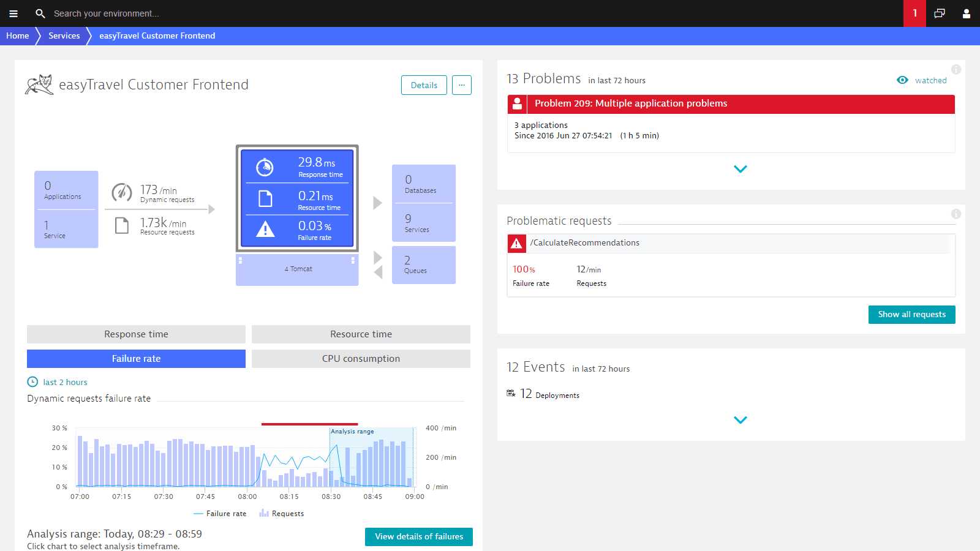Select the 0 Applications caller tile
Image resolution: width=980 pixels, height=551 pixels.
tap(66, 190)
